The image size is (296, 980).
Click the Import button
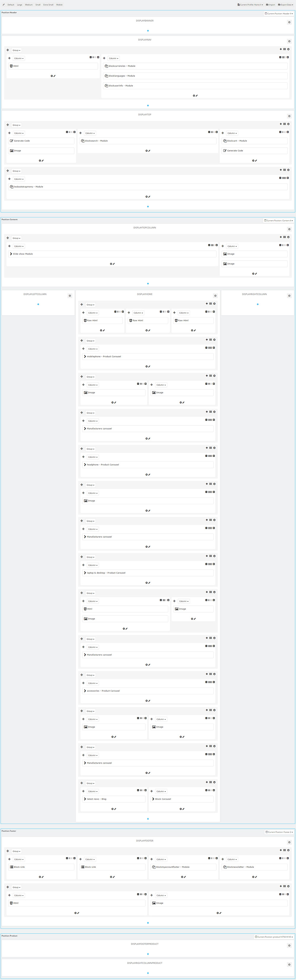pos(271,4)
